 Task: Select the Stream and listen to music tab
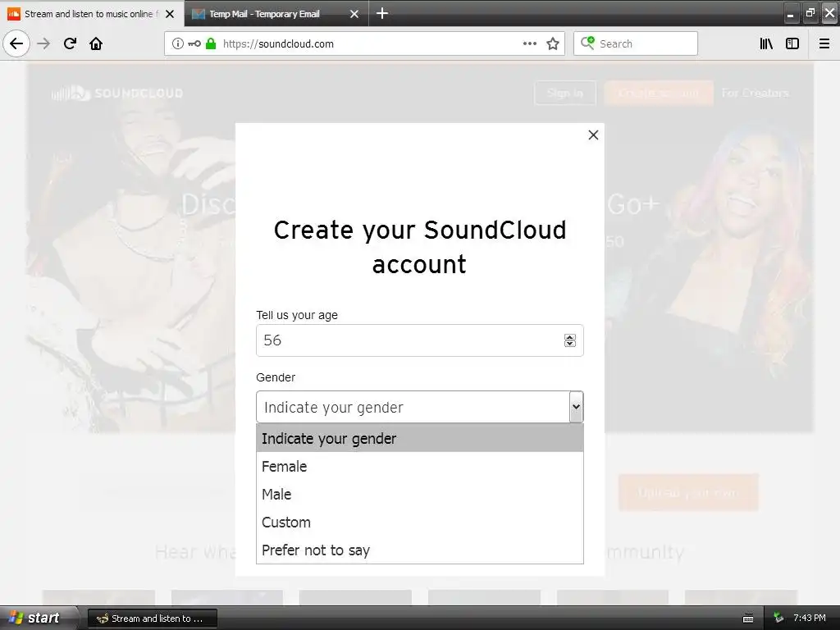(x=92, y=14)
